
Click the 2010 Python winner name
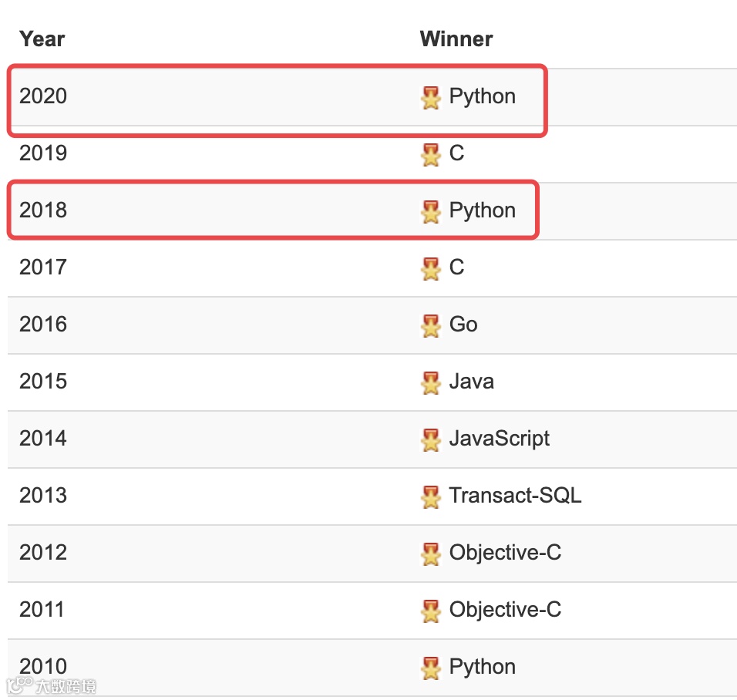pyautogui.click(x=483, y=667)
